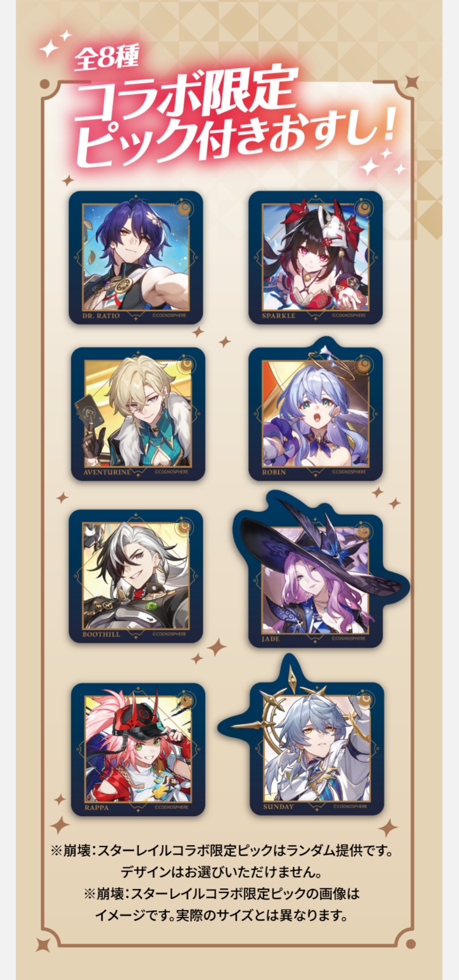Select the Boothill pick card
This screenshot has height=980, width=459.
(x=136, y=576)
